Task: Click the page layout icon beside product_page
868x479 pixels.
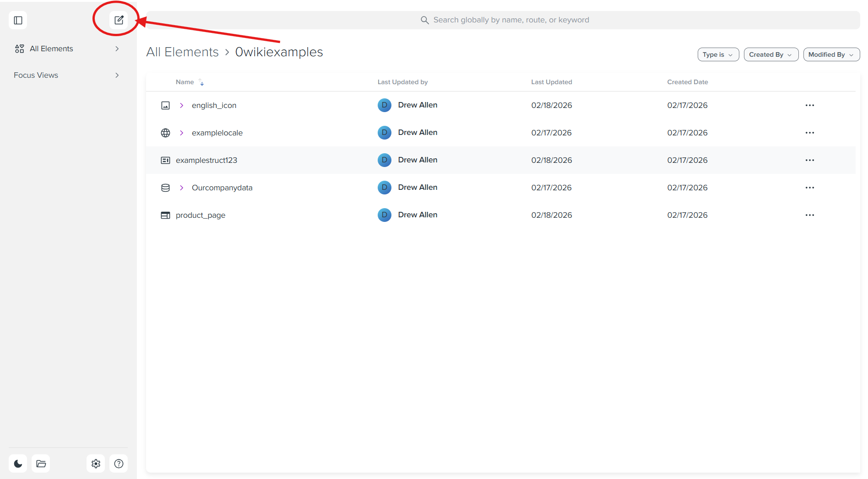Action: pyautogui.click(x=165, y=215)
